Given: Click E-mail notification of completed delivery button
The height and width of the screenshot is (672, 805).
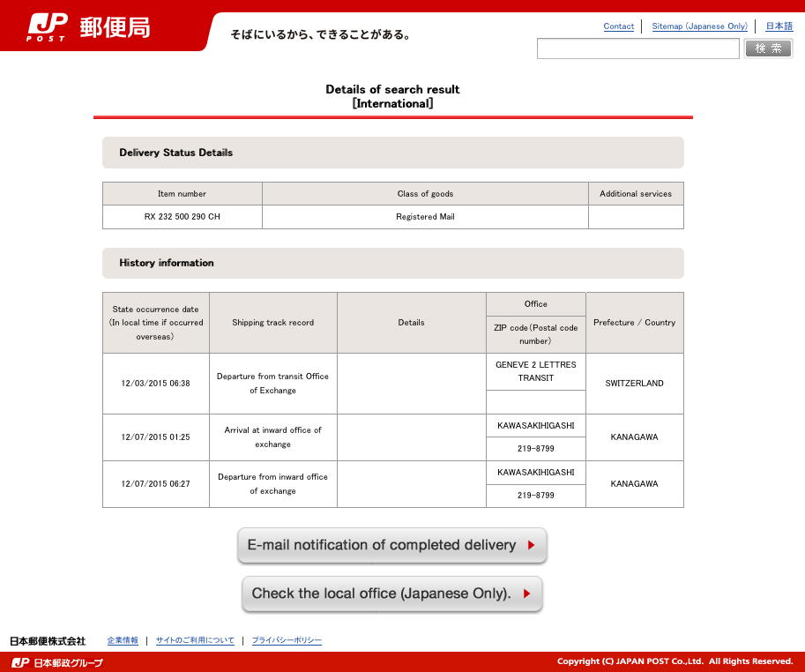Looking at the screenshot, I should tap(392, 545).
